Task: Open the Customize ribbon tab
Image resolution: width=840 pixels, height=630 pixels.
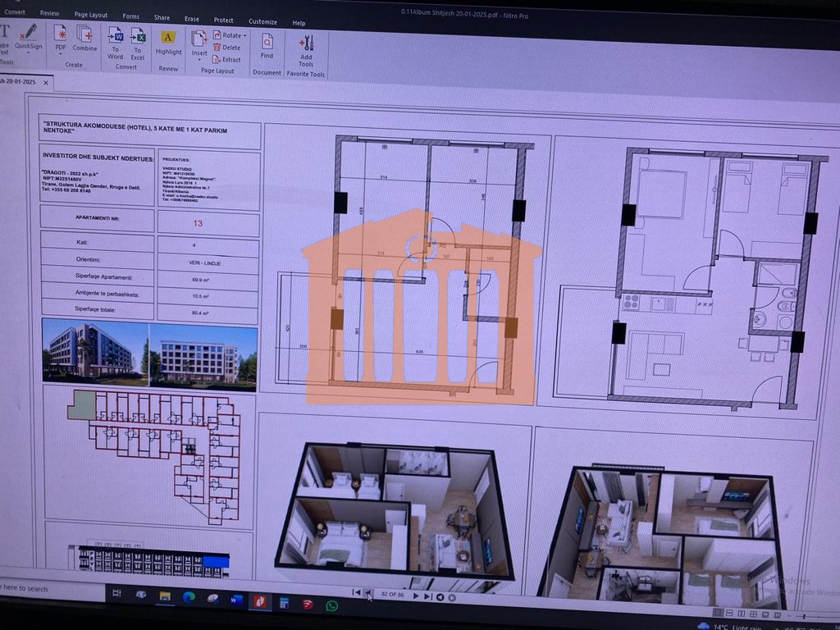Action: coord(262,21)
